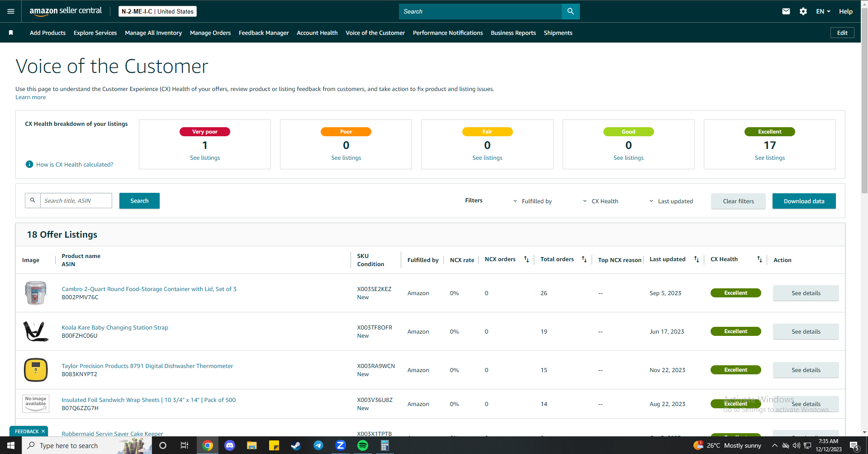Image resolution: width=868 pixels, height=454 pixels.
Task: Click info icon beside CX Health calculated
Action: 29,164
